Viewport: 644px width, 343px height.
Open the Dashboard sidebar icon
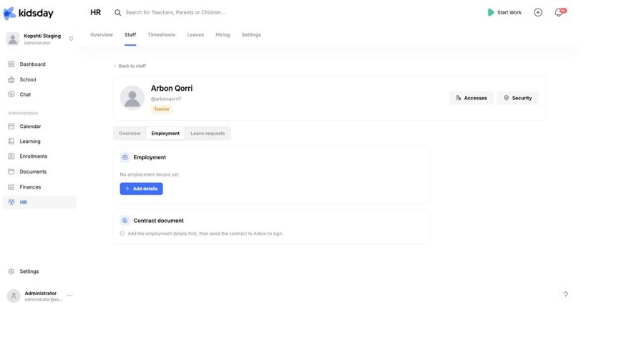click(11, 64)
